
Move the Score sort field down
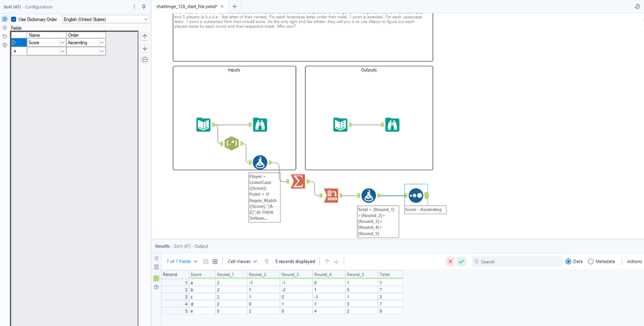point(144,48)
